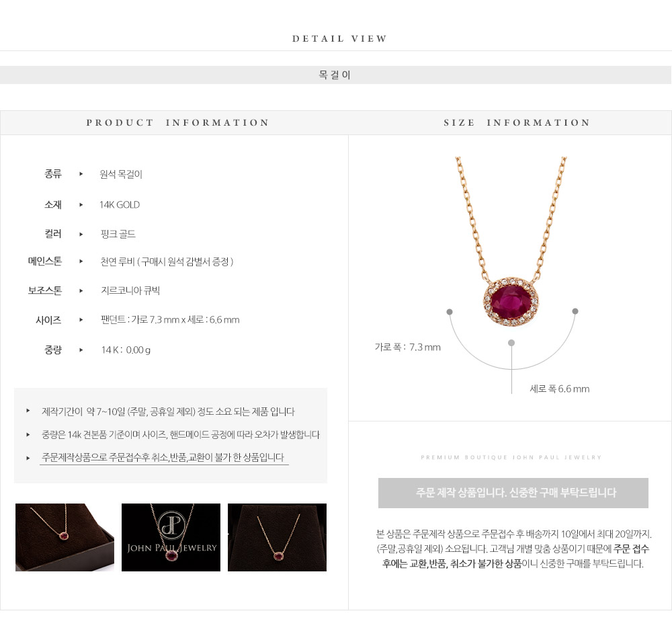Screen dimensions: 672x644
Task: Click the arrow bullet beside 중량
Action: point(81,350)
